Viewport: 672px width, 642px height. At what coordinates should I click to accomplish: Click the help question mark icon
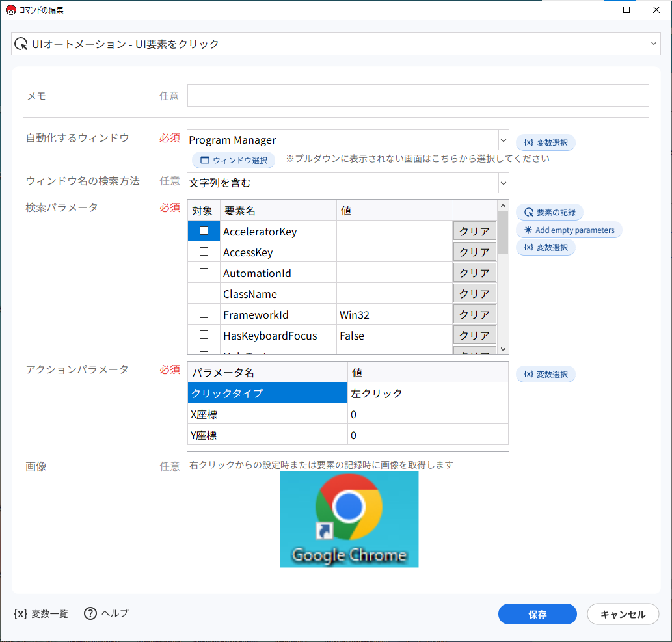click(x=90, y=614)
